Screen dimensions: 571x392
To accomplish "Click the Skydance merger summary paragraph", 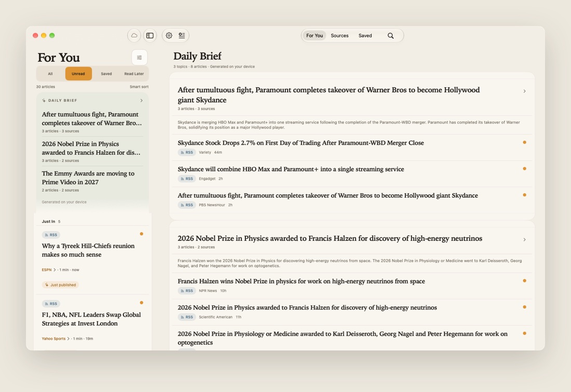I will click(x=349, y=125).
